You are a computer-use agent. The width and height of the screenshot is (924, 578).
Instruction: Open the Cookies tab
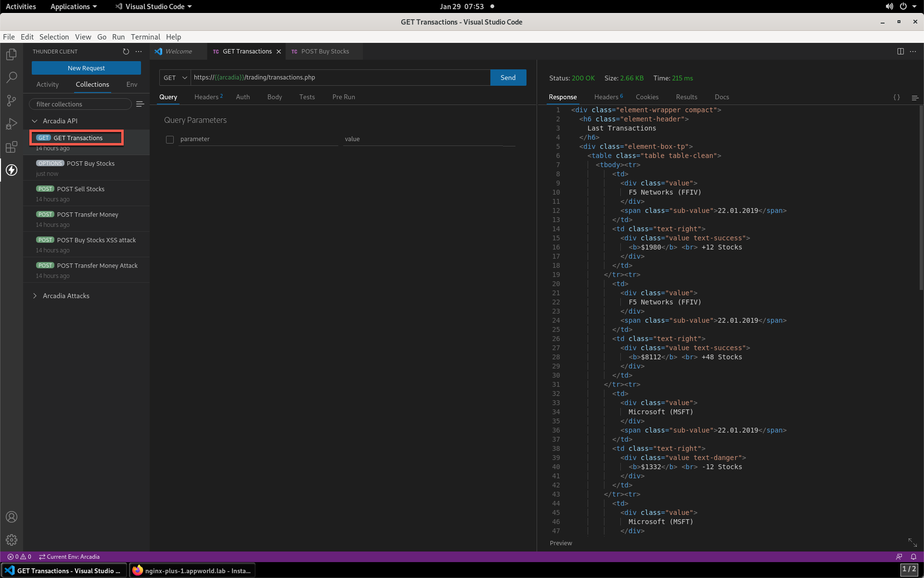tap(647, 97)
